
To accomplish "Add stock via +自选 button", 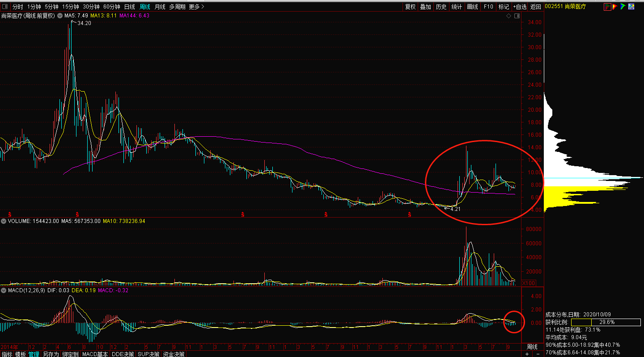I will (x=520, y=7).
